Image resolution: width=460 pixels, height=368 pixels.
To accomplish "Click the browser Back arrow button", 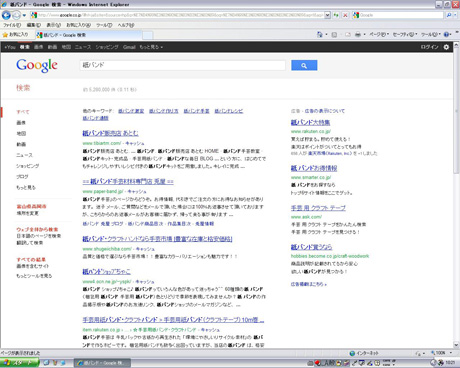I will click(6, 15).
